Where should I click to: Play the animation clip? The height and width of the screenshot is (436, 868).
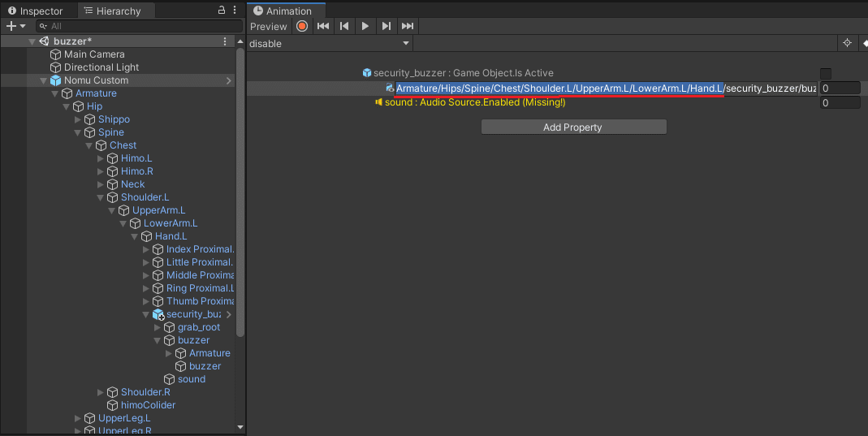tap(365, 26)
